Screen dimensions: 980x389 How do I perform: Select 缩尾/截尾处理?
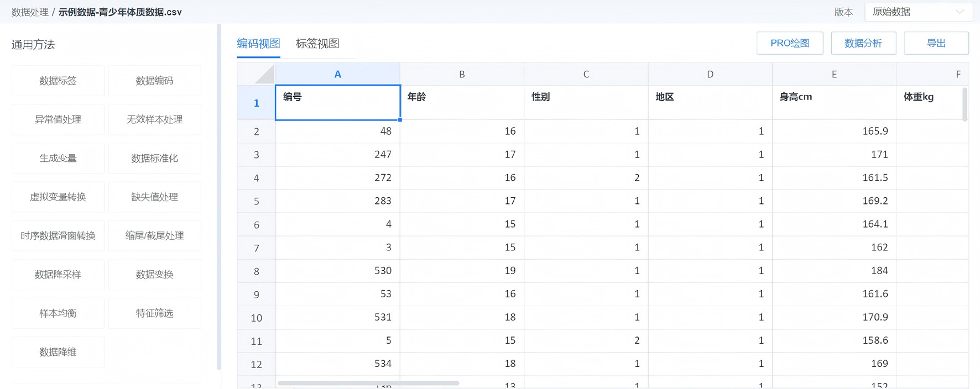click(x=155, y=235)
